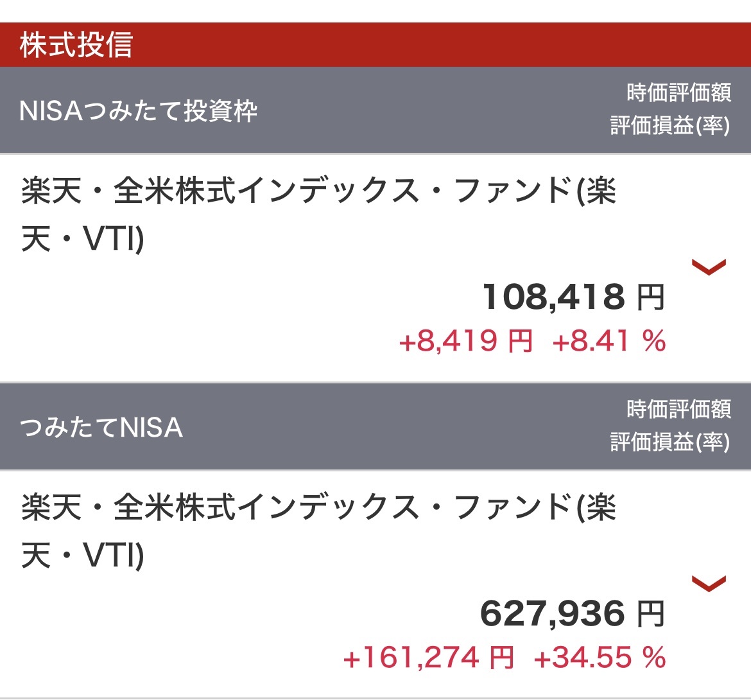Click the 円 unit after +161,274
751x700 pixels.
click(501, 657)
